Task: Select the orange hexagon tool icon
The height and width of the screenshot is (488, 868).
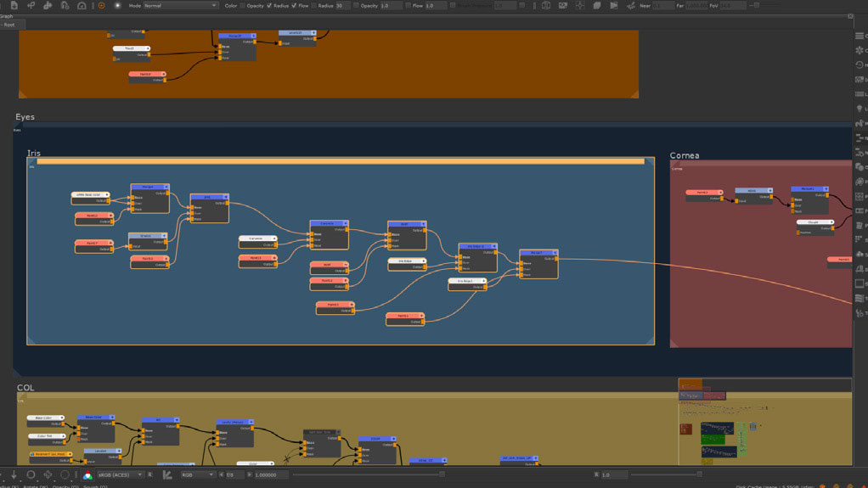Action: 101,6
